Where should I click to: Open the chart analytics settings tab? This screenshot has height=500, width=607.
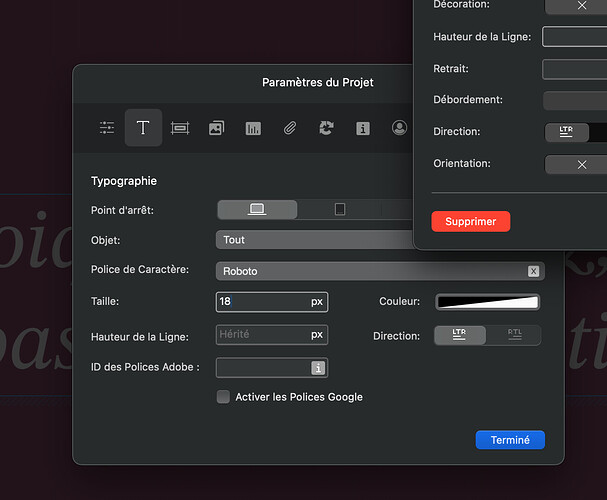[x=253, y=128]
